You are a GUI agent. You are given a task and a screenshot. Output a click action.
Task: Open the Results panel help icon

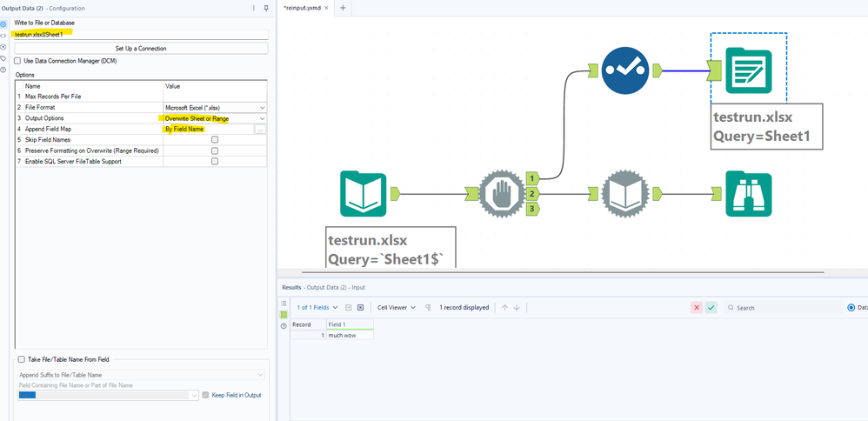tap(284, 325)
